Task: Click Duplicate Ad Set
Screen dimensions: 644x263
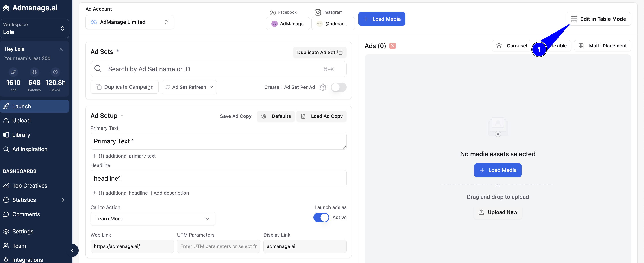Action: (x=320, y=52)
